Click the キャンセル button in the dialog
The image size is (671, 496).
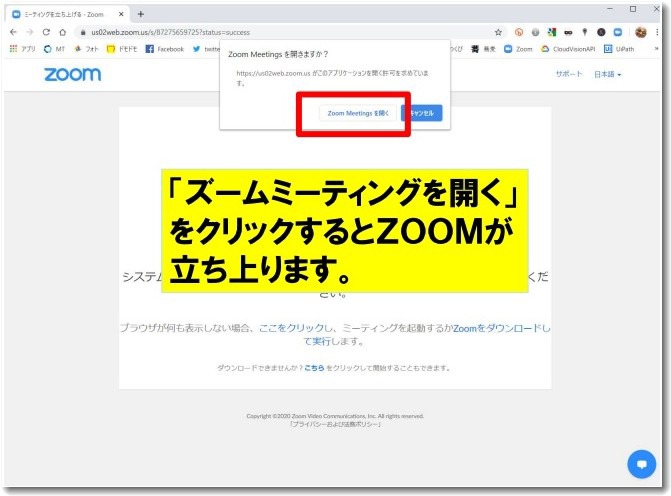click(x=422, y=113)
